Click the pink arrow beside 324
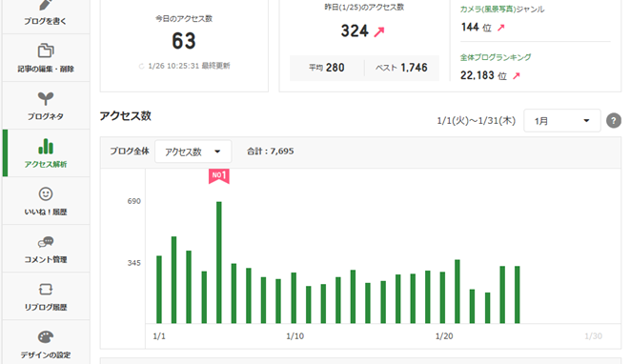 379,31
